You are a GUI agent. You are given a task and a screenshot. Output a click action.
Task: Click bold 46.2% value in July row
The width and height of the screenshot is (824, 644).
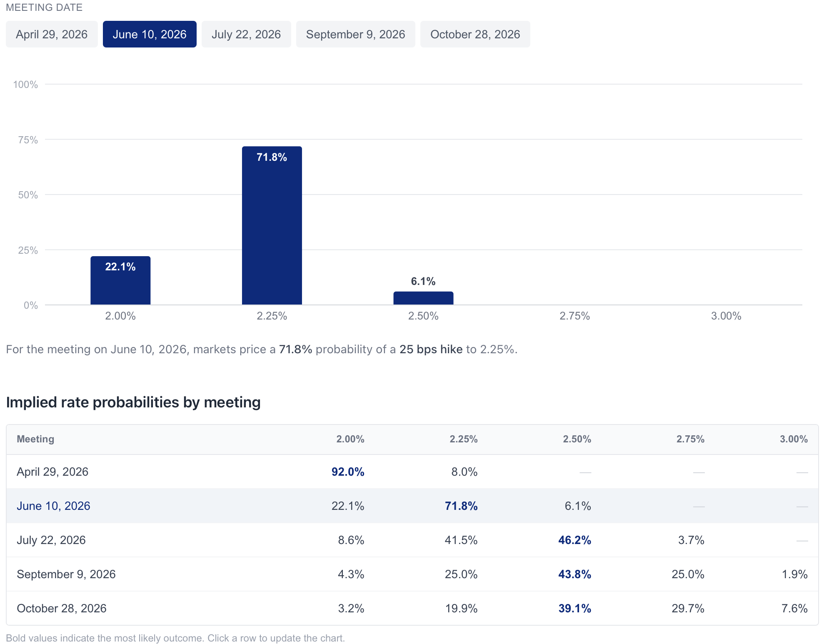(x=574, y=540)
